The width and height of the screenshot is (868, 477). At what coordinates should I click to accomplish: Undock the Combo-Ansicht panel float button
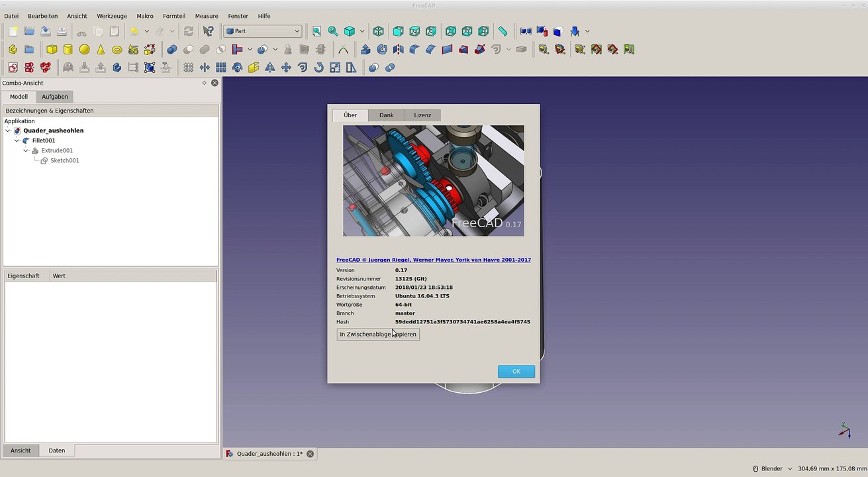click(205, 83)
